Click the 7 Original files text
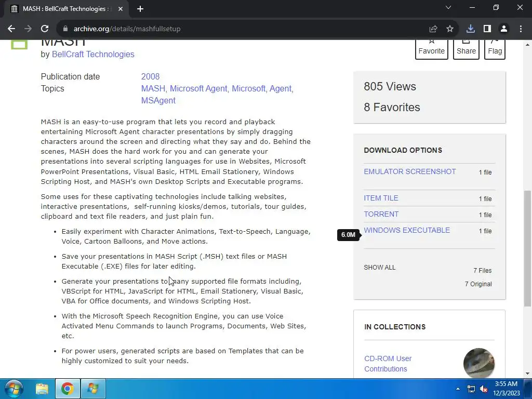The height and width of the screenshot is (399, 532). pyautogui.click(x=478, y=284)
